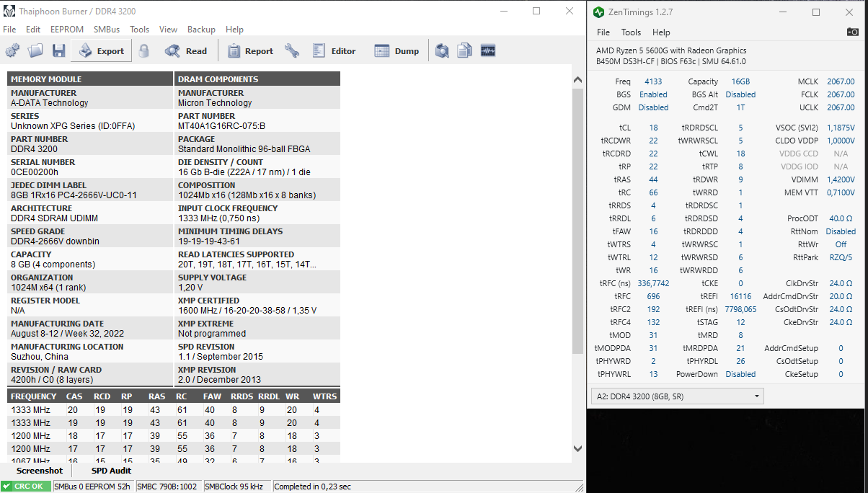The width and height of the screenshot is (868, 493).
Task: Click the tCL value 18
Action: point(653,128)
